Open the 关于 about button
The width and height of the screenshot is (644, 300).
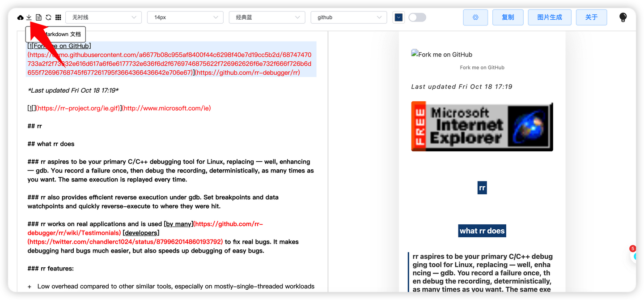[x=591, y=17]
